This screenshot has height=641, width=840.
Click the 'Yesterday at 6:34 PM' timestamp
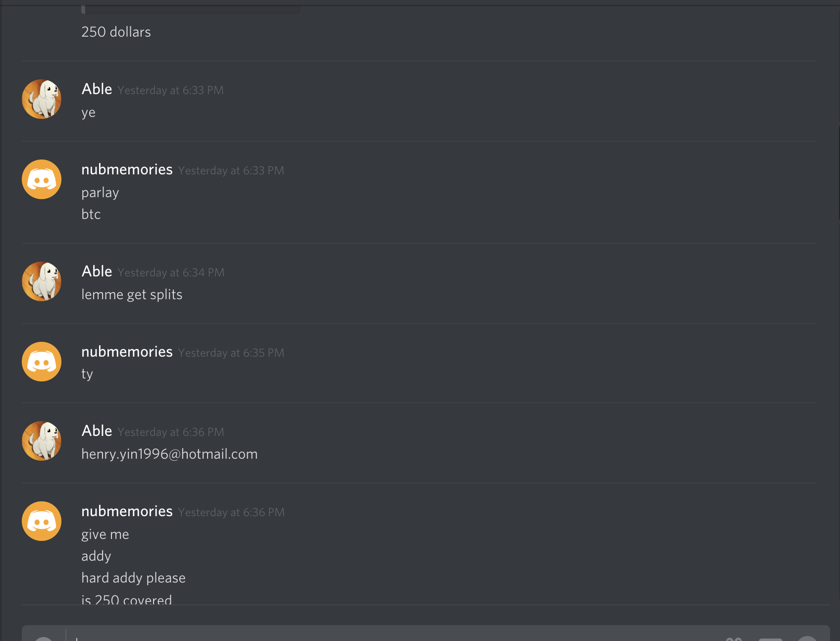171,272
